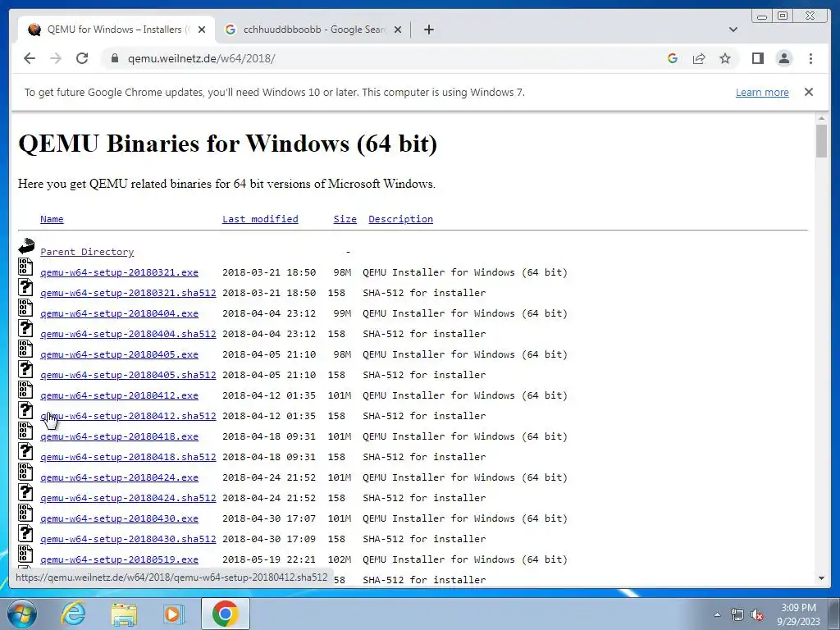The image size is (840, 630).
Task: Open Windows Explorer from taskbar
Action: 124,614
